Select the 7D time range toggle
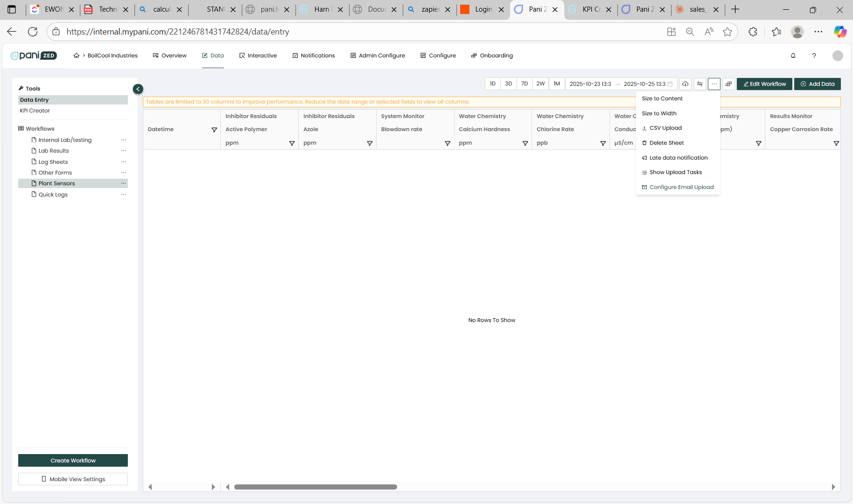The width and height of the screenshot is (853, 504). pos(524,84)
